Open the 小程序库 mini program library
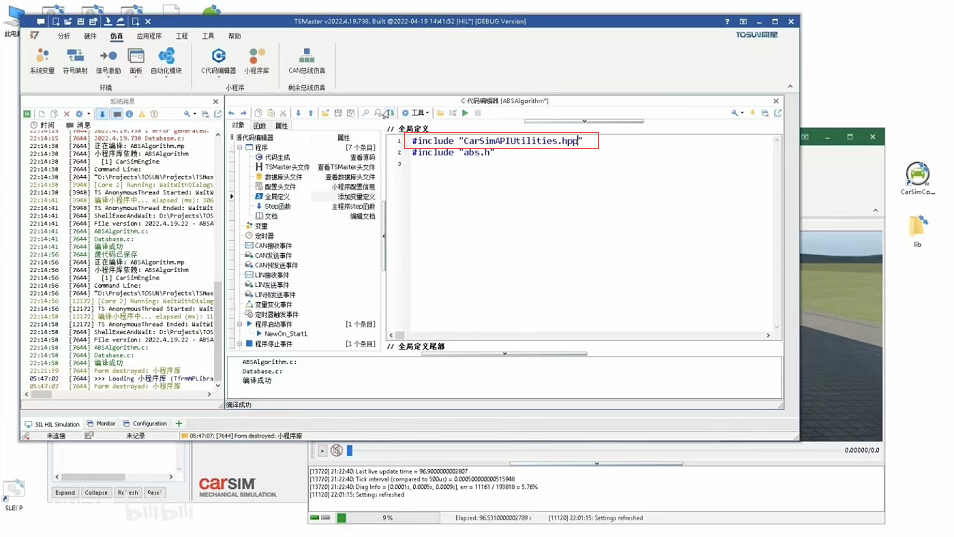 tap(257, 61)
